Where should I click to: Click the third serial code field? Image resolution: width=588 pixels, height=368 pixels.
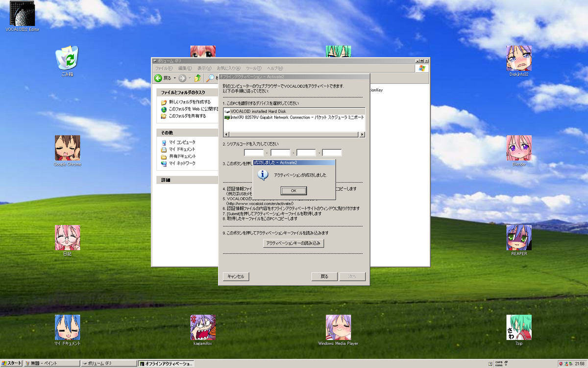306,153
